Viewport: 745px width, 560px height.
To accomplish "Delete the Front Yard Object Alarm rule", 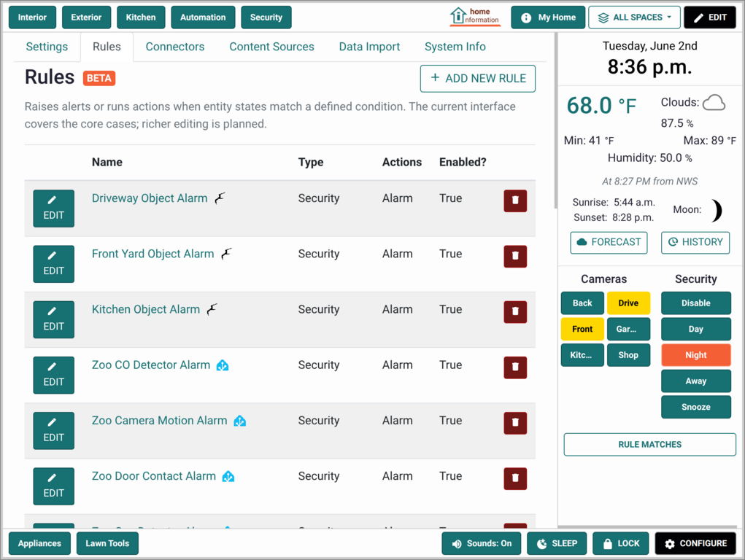I will pos(515,256).
